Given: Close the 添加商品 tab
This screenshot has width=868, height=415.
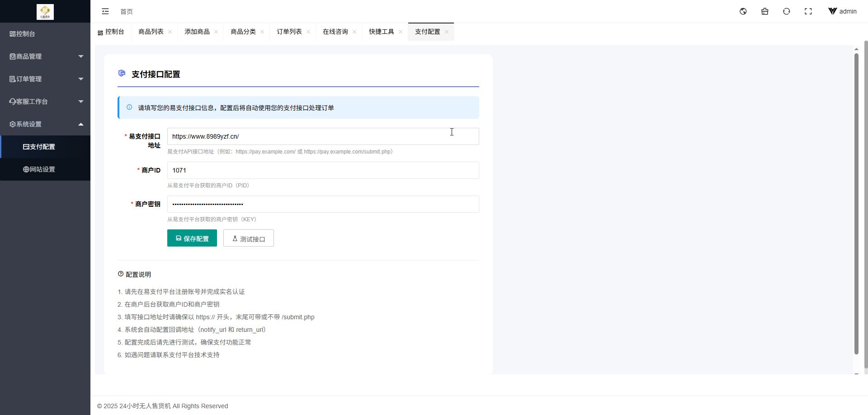Looking at the screenshot, I should tap(216, 32).
